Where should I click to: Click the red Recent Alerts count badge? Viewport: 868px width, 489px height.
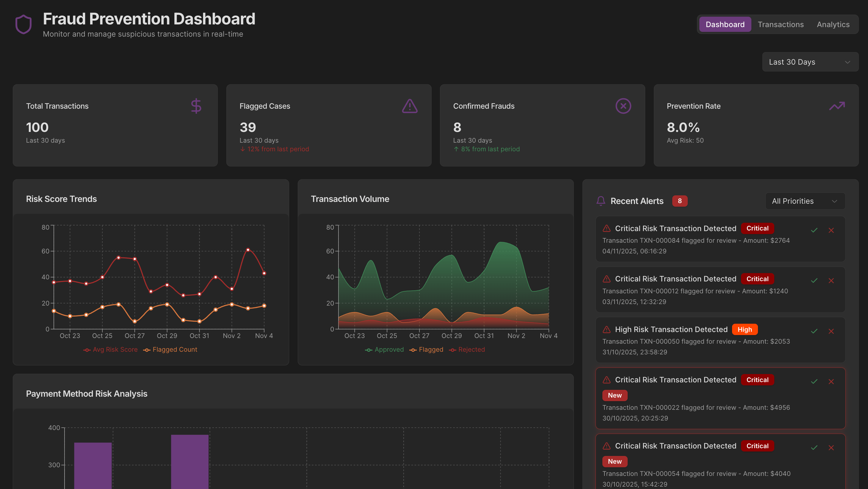point(680,201)
